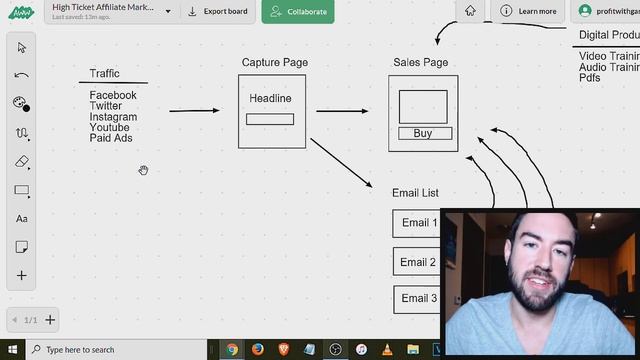
Task: Click the Email 3 box
Action: [x=417, y=299]
